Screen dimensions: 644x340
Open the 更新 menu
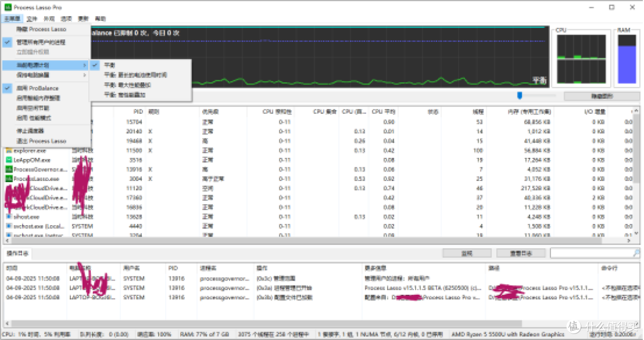click(x=83, y=18)
